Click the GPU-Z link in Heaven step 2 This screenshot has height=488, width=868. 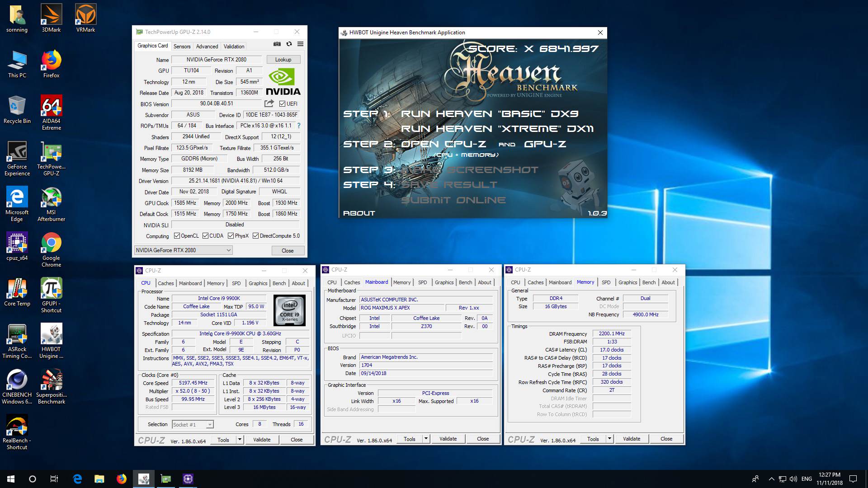(545, 144)
